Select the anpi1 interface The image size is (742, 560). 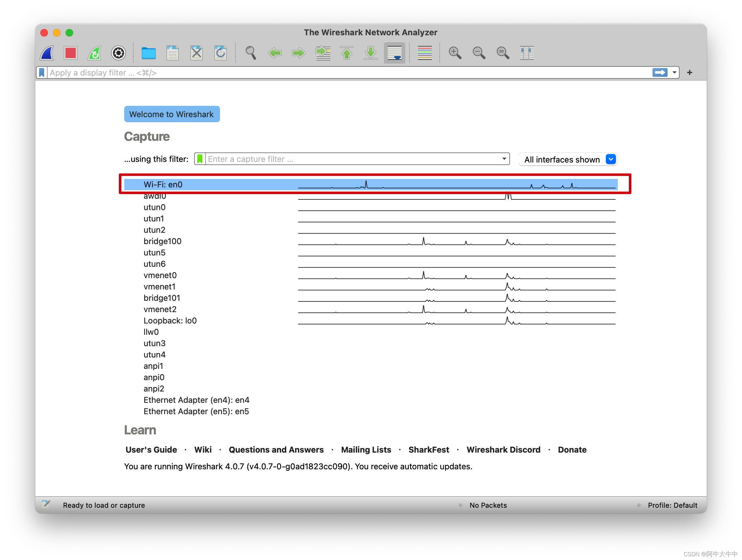371,366
